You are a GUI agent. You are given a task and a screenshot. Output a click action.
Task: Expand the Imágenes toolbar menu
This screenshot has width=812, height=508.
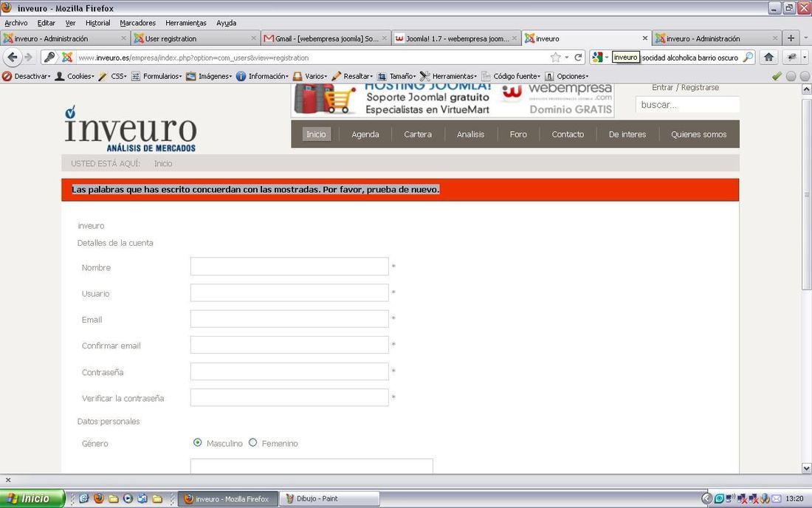pos(209,76)
